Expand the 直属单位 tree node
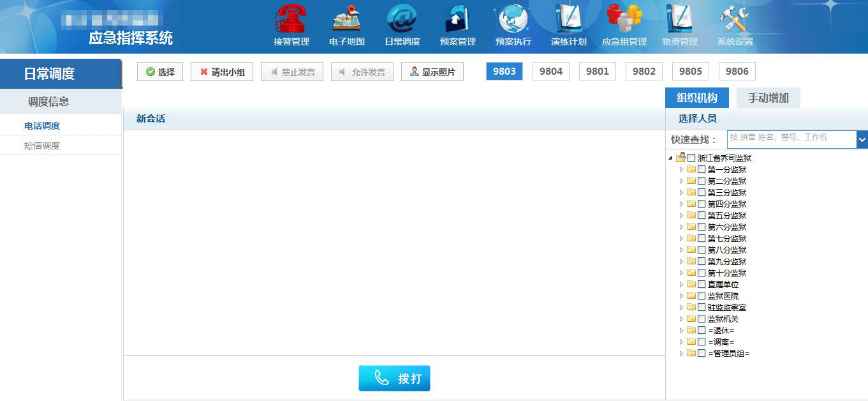Screen dimensions: 868x401 pos(681,285)
